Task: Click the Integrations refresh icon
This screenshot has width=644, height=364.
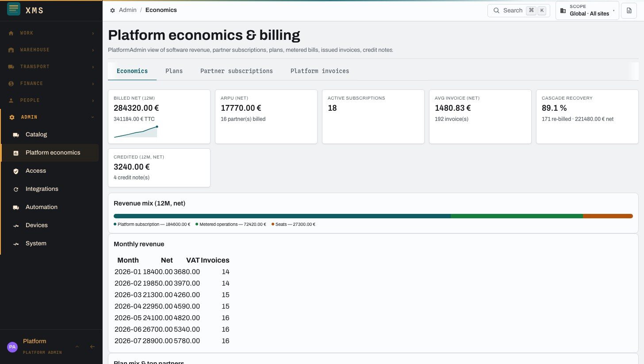Action: [x=16, y=189]
